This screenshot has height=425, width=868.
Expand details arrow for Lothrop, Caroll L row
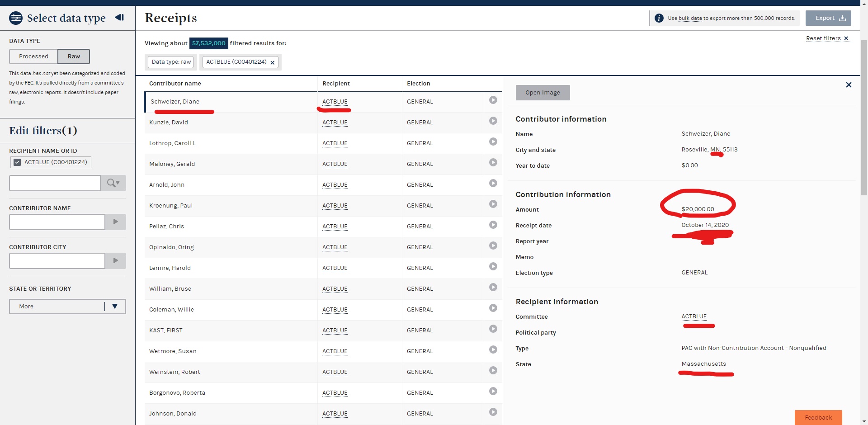493,142
